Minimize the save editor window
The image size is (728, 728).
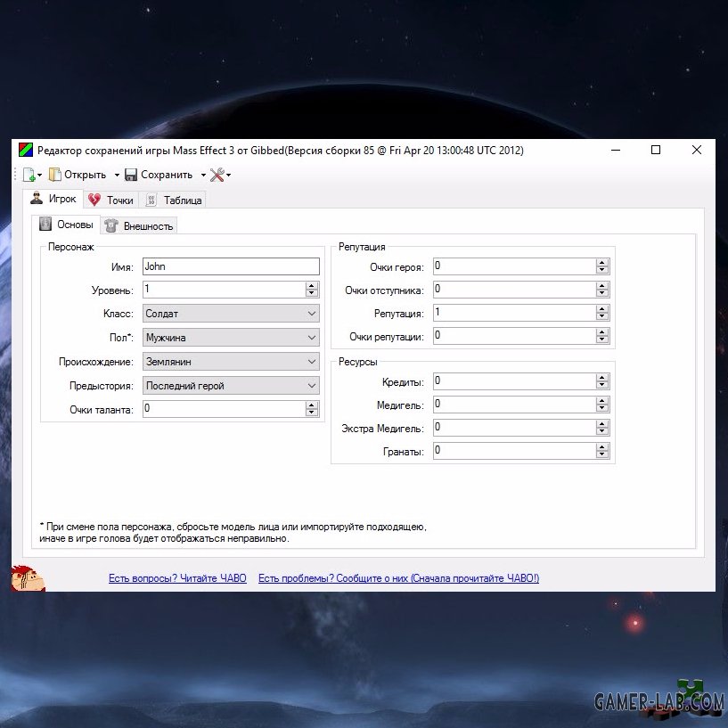pyautogui.click(x=616, y=150)
